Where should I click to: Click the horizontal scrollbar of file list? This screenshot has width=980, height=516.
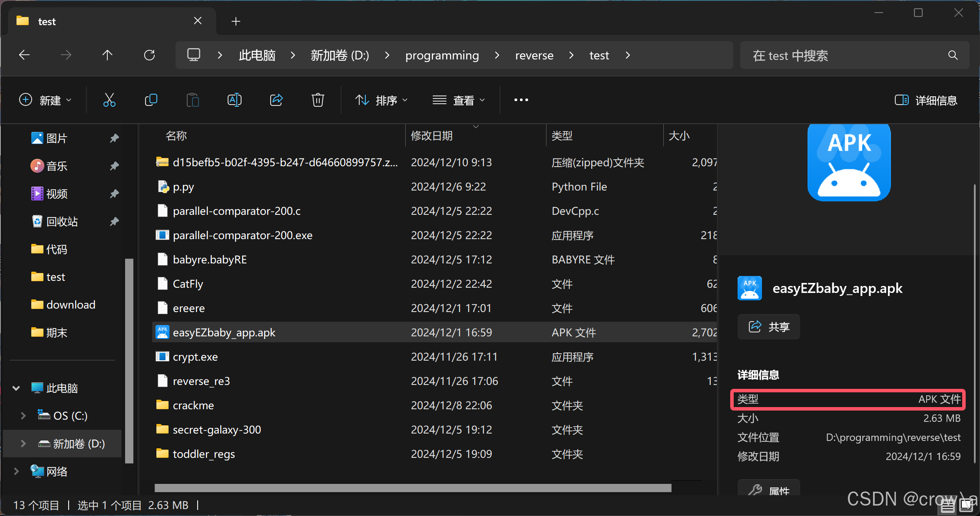(413, 488)
